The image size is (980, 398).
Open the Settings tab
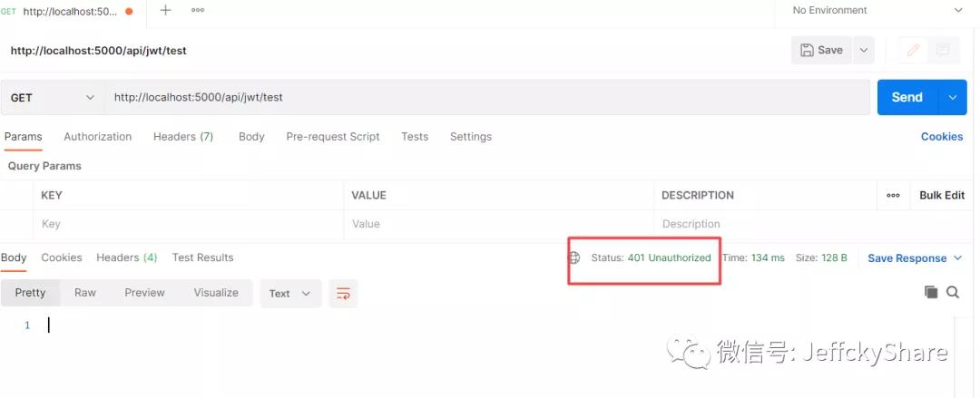pyautogui.click(x=471, y=136)
